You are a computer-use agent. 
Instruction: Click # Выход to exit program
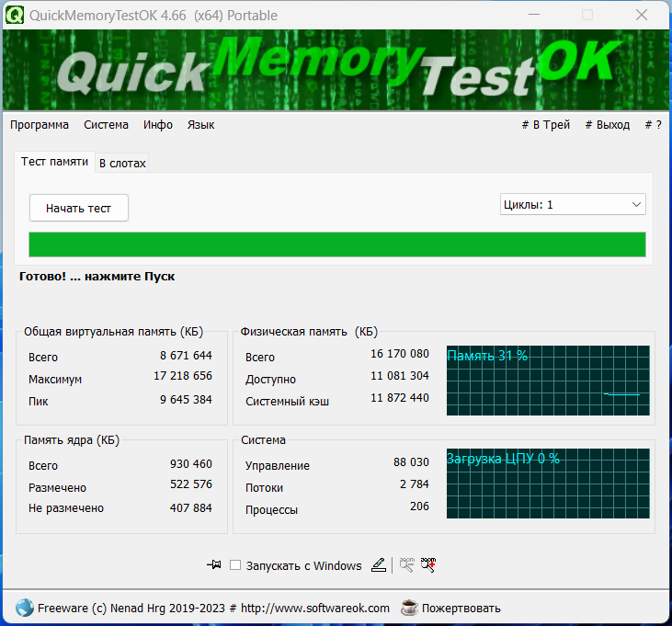[608, 125]
